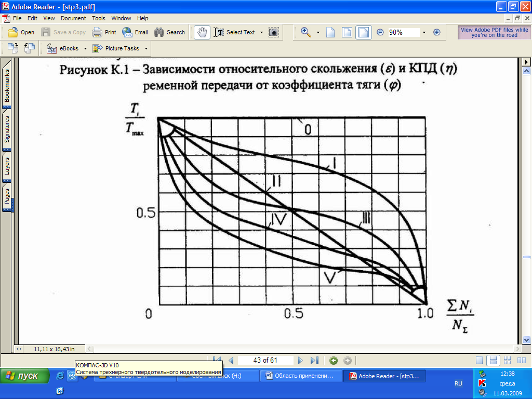The image size is (532, 399).
Task: Activate the Hand tool
Action: [202, 32]
